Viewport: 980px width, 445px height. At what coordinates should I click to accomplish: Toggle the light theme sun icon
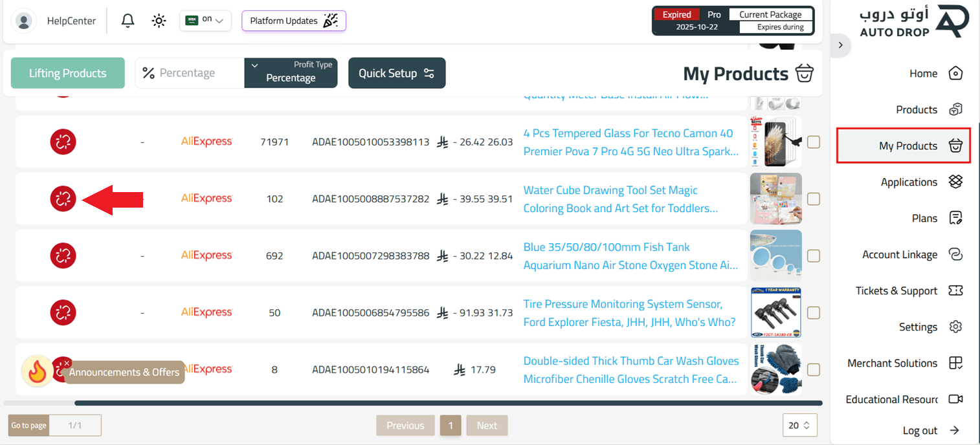click(159, 21)
